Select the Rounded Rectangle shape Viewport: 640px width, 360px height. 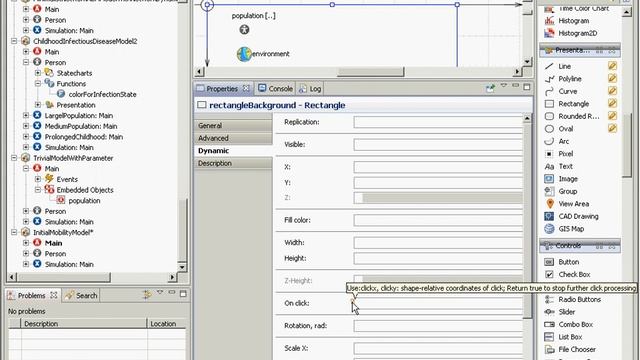572,116
